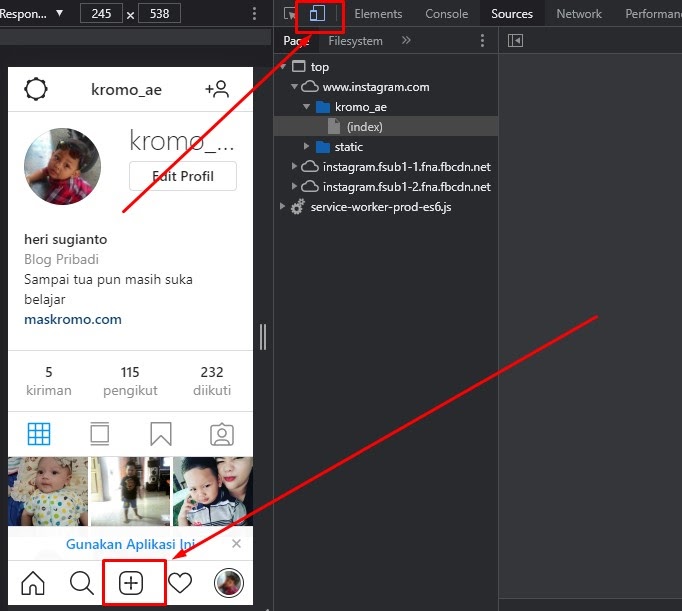This screenshot has width=682, height=611.
Task: Open saved posts bookmark icon
Action: (x=161, y=434)
